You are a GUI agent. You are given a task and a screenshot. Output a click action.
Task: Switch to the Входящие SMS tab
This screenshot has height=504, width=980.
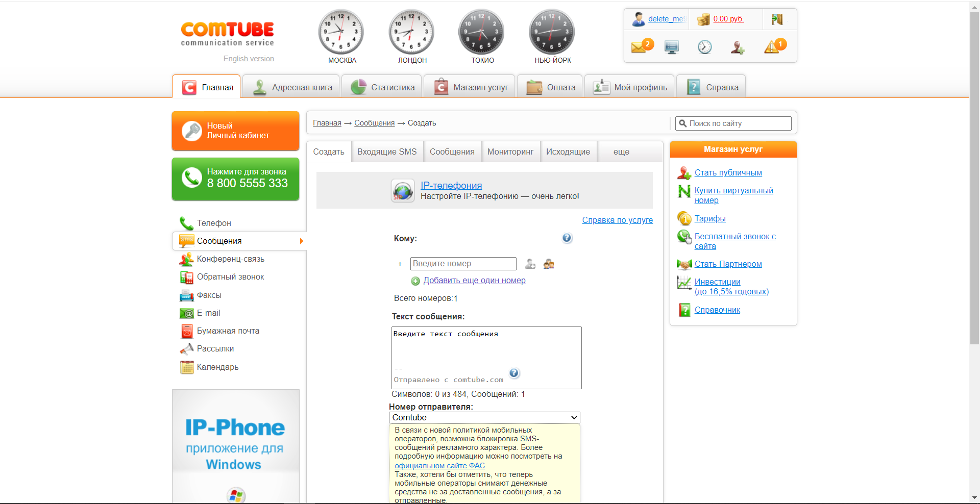click(387, 152)
